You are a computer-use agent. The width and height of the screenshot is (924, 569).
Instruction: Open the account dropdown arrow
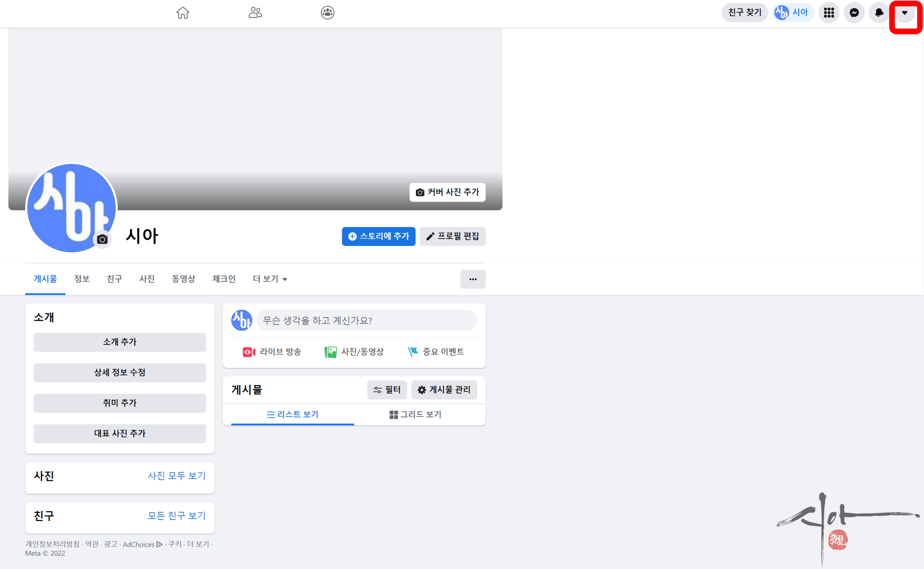coord(905,13)
